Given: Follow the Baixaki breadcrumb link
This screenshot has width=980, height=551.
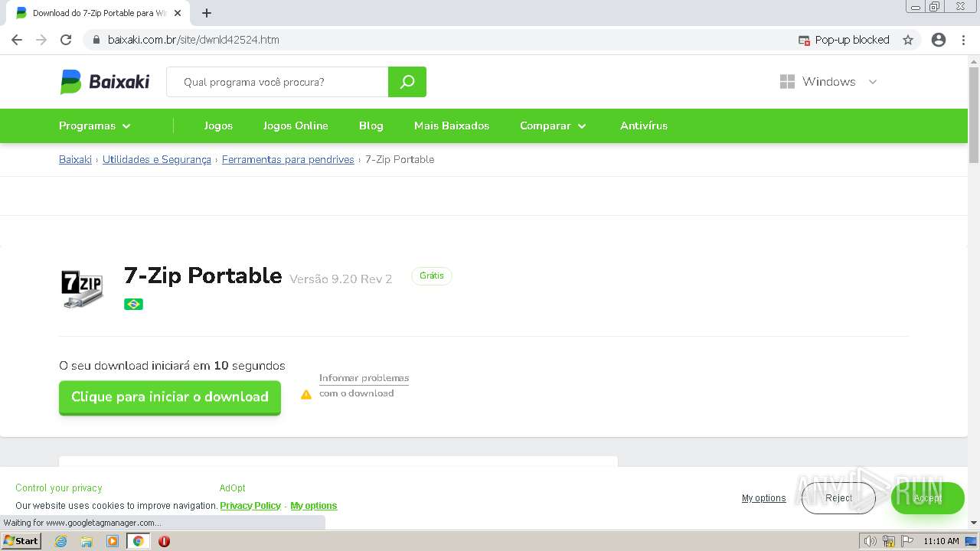Looking at the screenshot, I should point(75,159).
